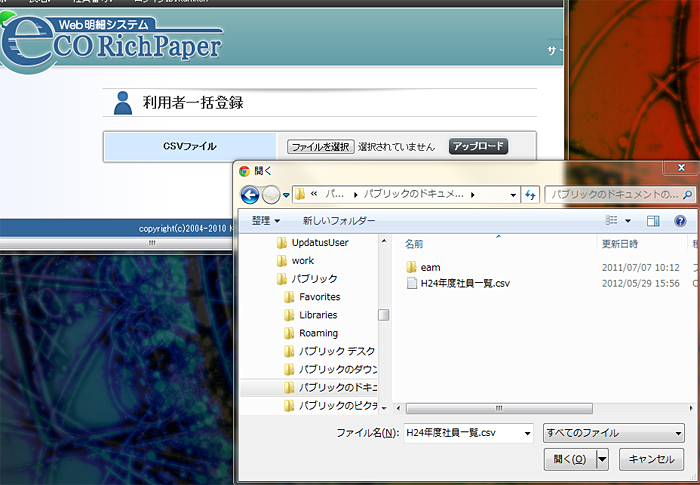Viewport: 700px width, 485px height.
Task: Click the 開く(O) button
Action: (570, 459)
